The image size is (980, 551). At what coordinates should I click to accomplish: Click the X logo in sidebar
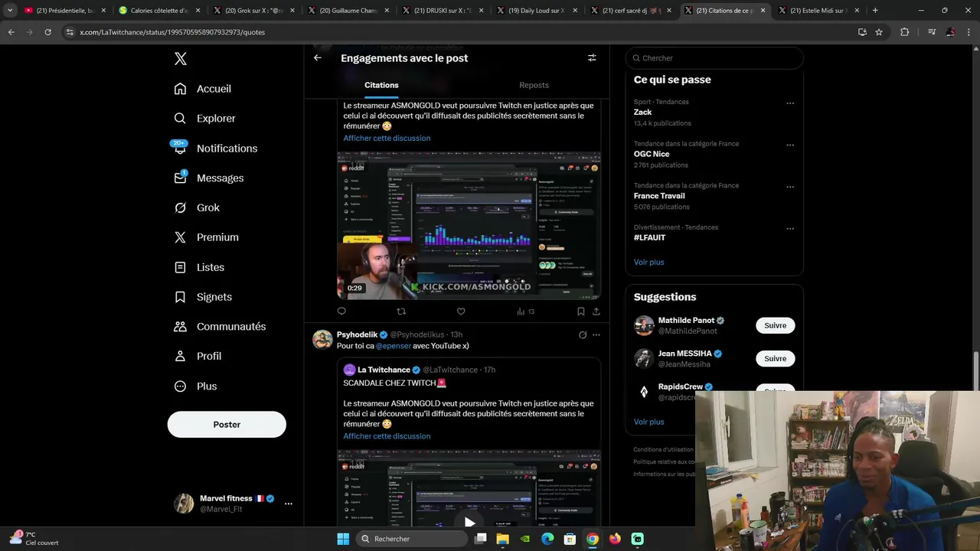coord(180,59)
